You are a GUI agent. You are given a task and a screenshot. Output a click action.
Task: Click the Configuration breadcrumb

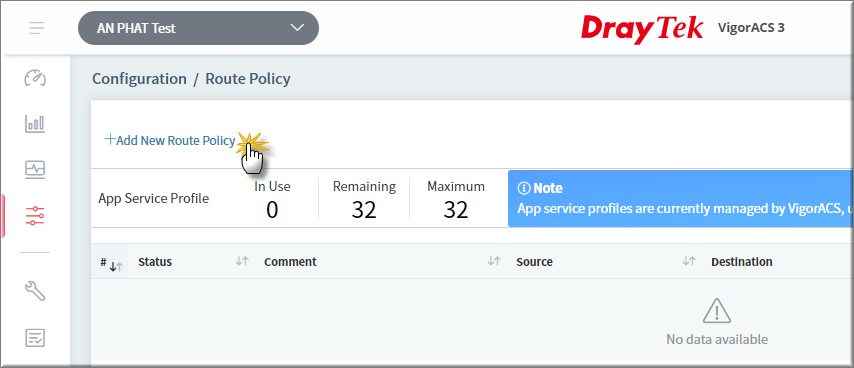tap(139, 79)
